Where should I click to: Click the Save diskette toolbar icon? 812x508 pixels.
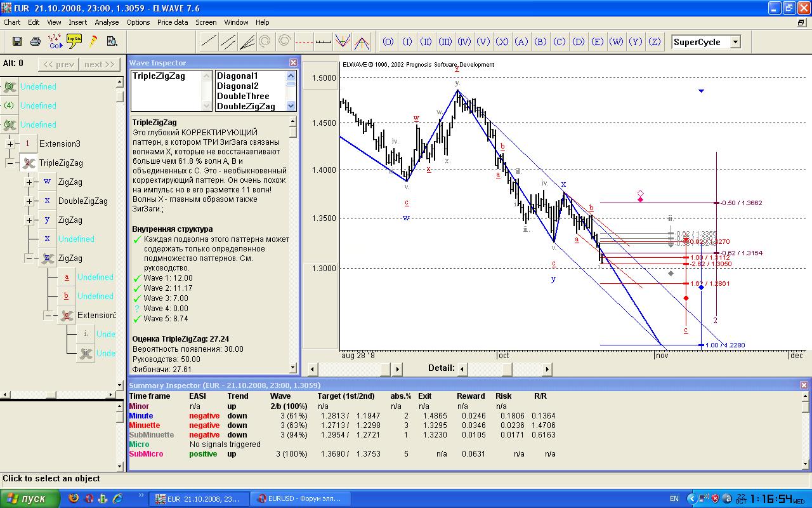click(x=17, y=41)
